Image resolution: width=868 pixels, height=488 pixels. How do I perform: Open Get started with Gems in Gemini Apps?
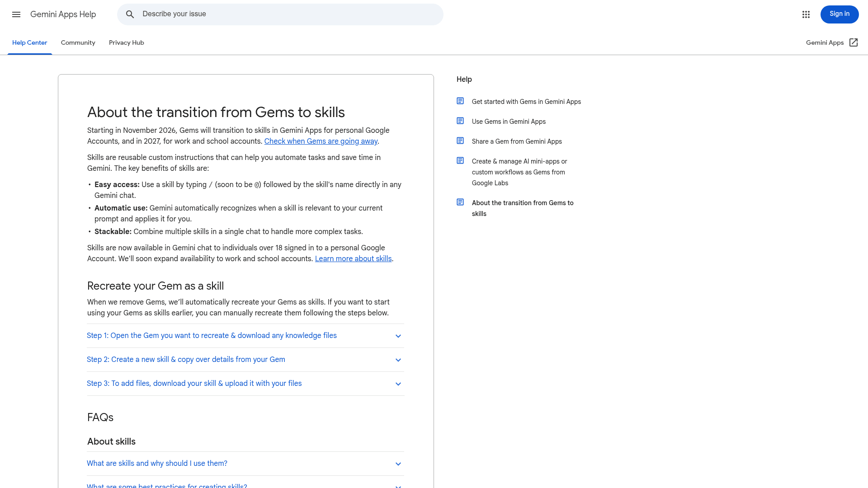tap(526, 102)
